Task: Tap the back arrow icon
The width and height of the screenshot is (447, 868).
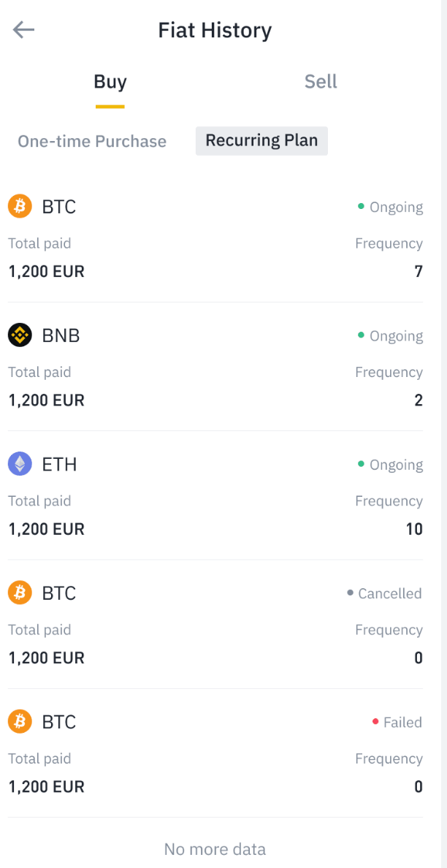Action: coord(23,30)
